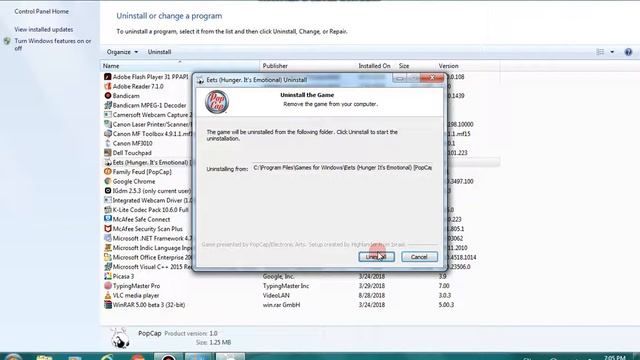The height and width of the screenshot is (360, 640).
Task: Select the Microsoft Indic Language Input icon
Action: (x=108, y=248)
